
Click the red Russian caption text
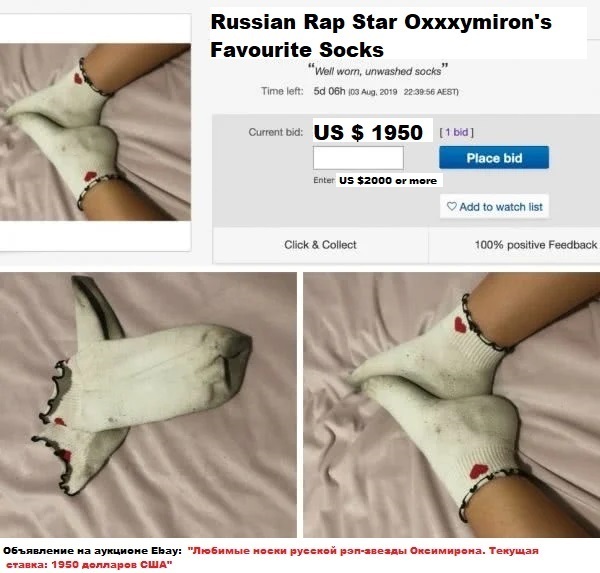click(x=272, y=557)
